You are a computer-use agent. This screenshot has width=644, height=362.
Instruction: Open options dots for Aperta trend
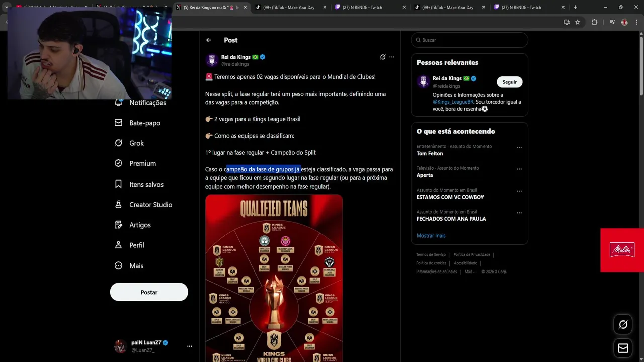(519, 169)
